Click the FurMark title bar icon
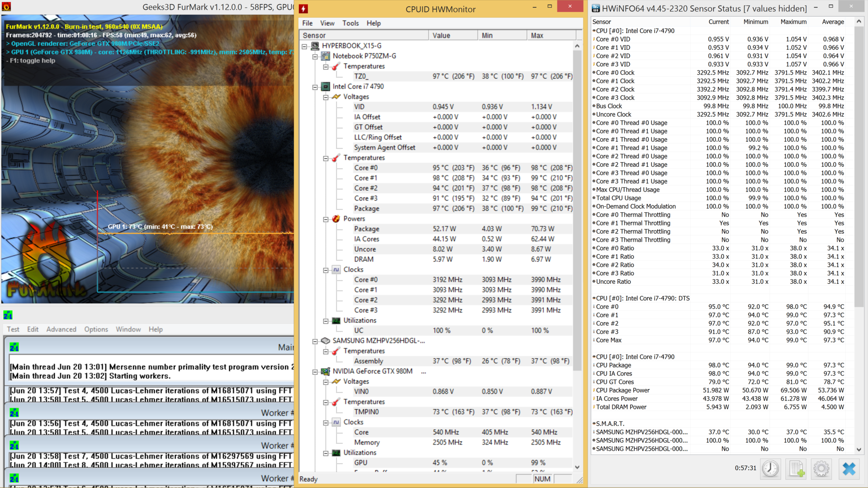This screenshot has width=868, height=488. point(6,7)
